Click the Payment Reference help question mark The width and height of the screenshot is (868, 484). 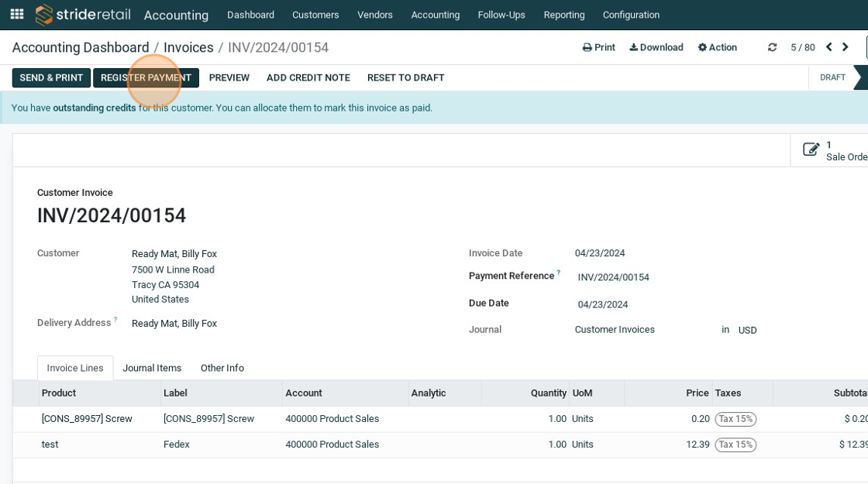coord(559,272)
